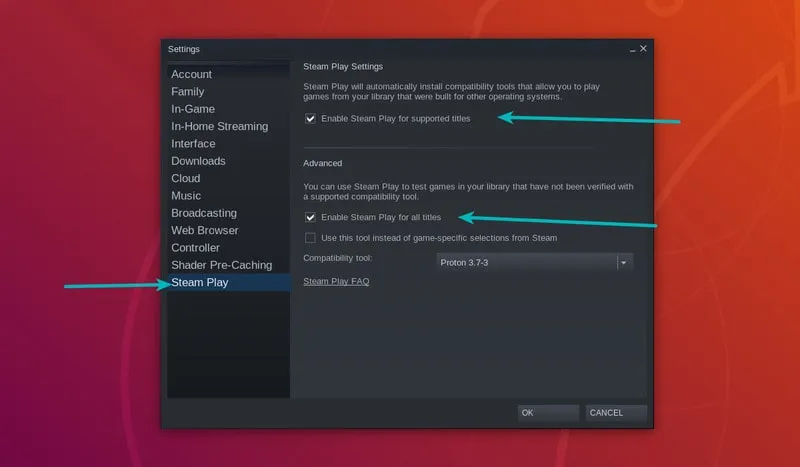Go to In-Game settings
800x467 pixels.
click(x=229, y=109)
